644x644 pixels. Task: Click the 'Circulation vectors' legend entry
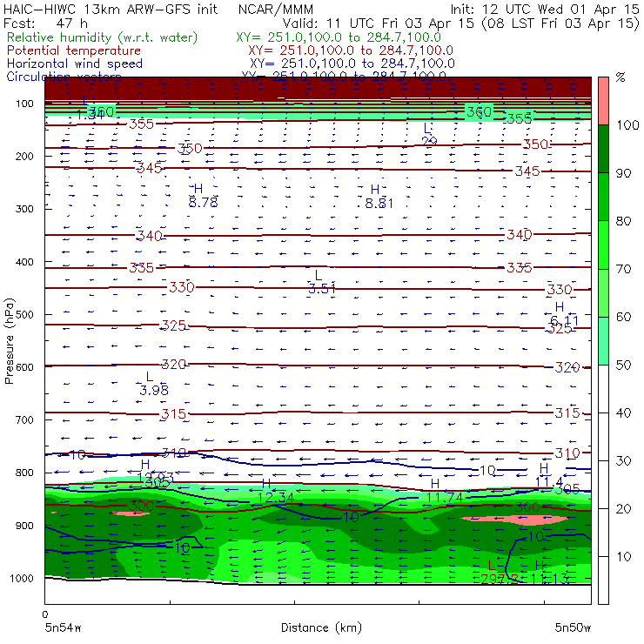[64, 77]
